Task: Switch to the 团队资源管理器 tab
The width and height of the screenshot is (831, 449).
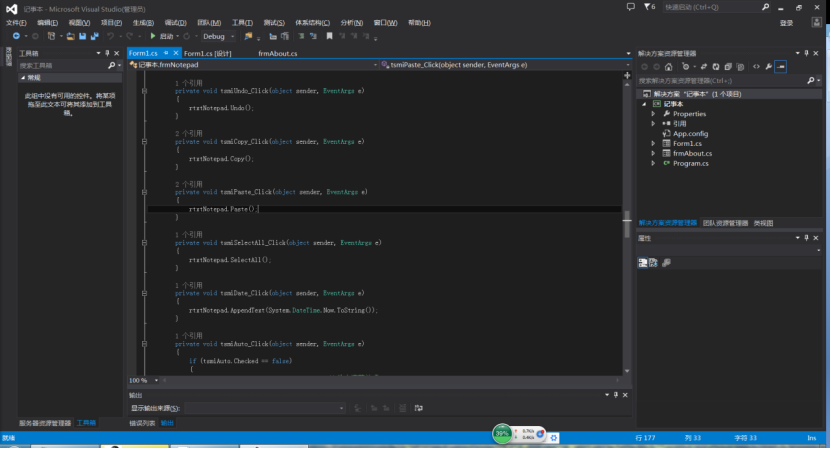Action: pos(726,223)
